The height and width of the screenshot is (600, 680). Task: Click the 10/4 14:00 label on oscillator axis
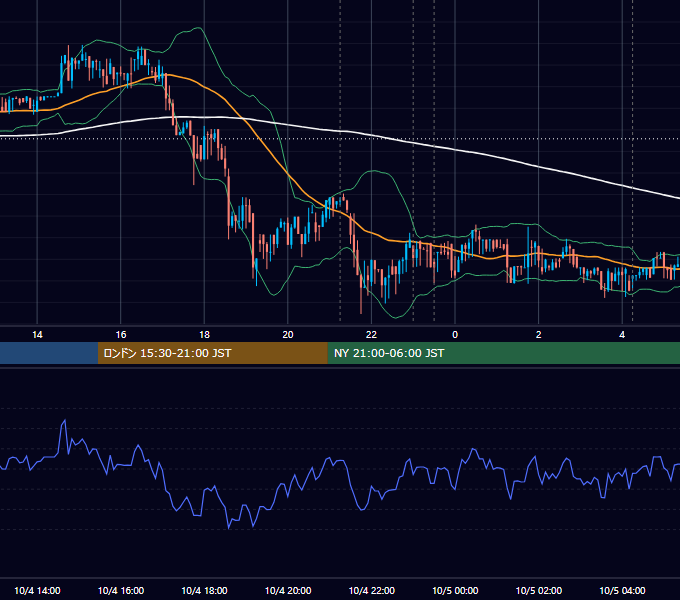37,590
